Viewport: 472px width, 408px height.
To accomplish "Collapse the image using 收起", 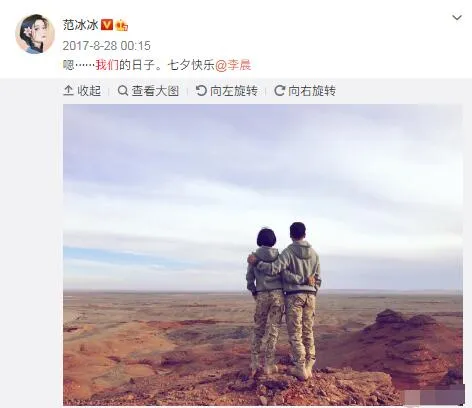I will click(82, 91).
